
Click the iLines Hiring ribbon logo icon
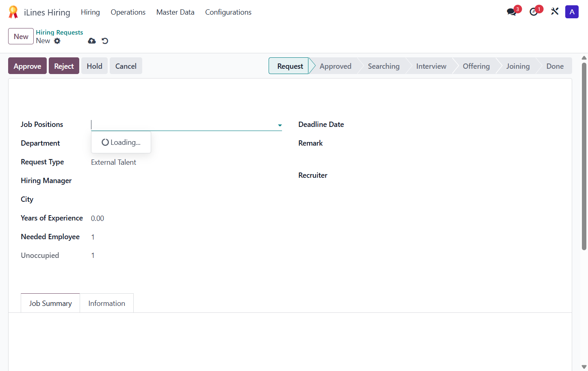(13, 12)
